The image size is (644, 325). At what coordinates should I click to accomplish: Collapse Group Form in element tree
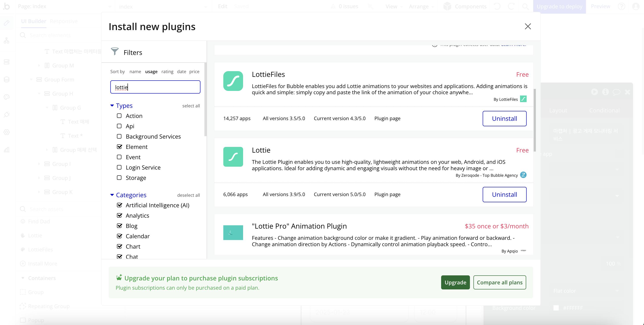tap(31, 79)
